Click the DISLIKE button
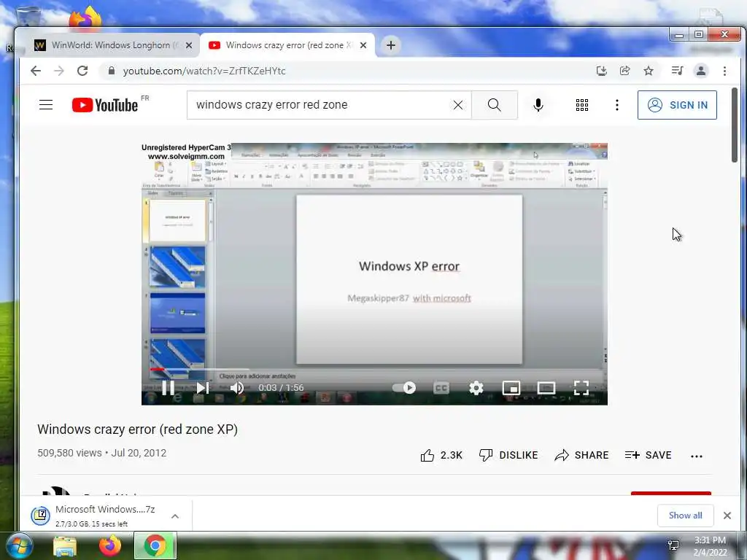 tap(508, 455)
